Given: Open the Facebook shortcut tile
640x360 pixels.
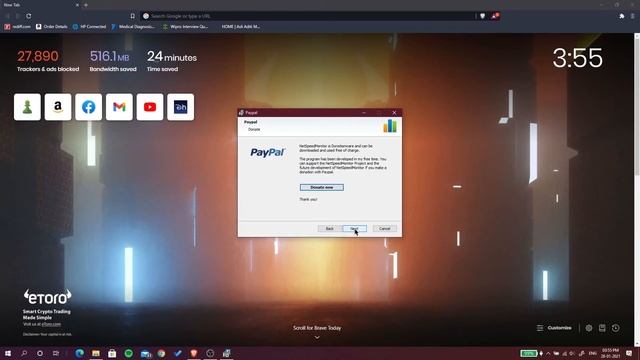Looking at the screenshot, I should click(89, 107).
